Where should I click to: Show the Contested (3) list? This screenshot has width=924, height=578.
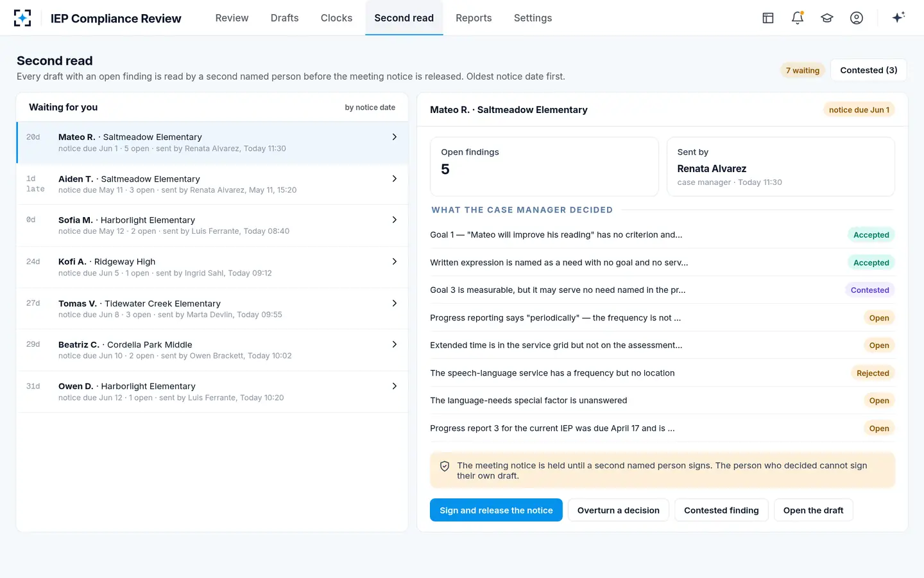869,70
